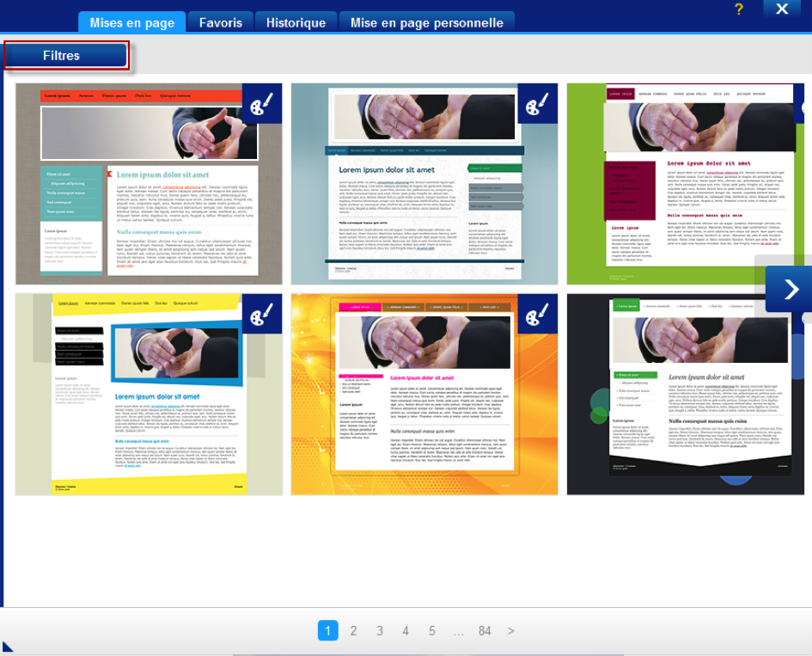Show next layouts with the right chevron arrow
The height and width of the screenshot is (656, 812).
click(789, 289)
